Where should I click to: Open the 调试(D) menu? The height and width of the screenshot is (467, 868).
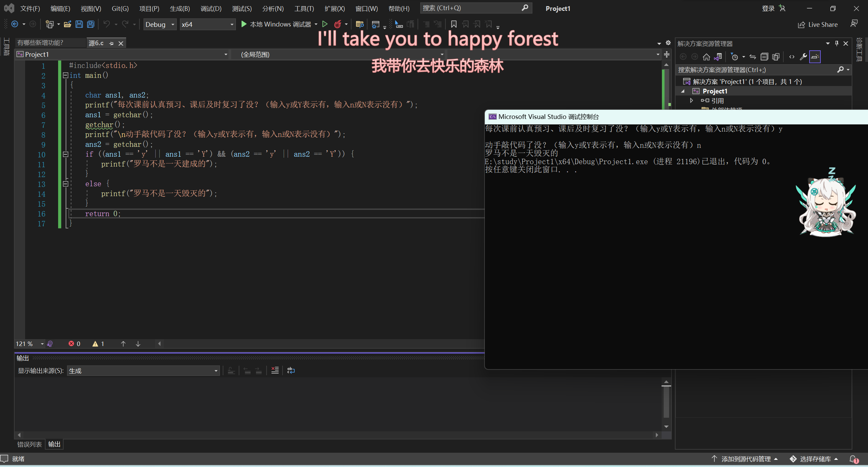tap(211, 8)
